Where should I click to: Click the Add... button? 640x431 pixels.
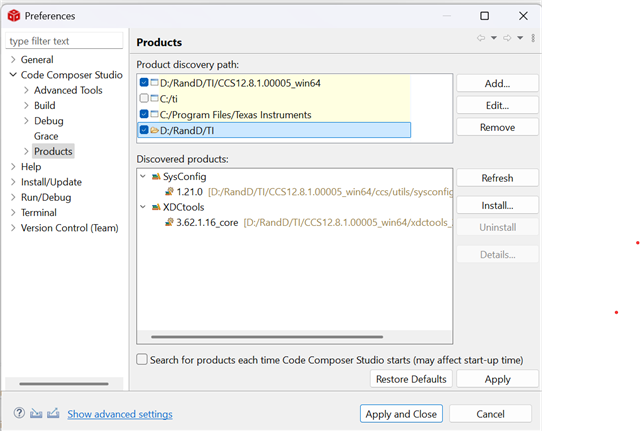[497, 83]
